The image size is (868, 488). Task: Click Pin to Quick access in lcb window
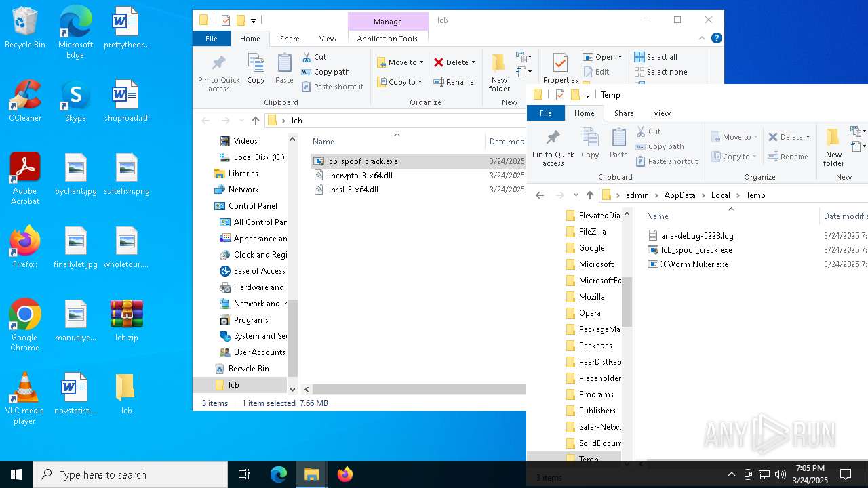[x=218, y=73]
